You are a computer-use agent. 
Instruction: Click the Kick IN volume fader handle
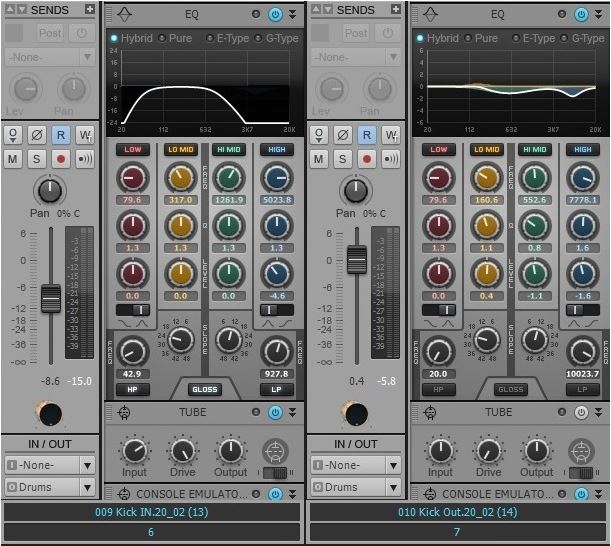[51, 299]
